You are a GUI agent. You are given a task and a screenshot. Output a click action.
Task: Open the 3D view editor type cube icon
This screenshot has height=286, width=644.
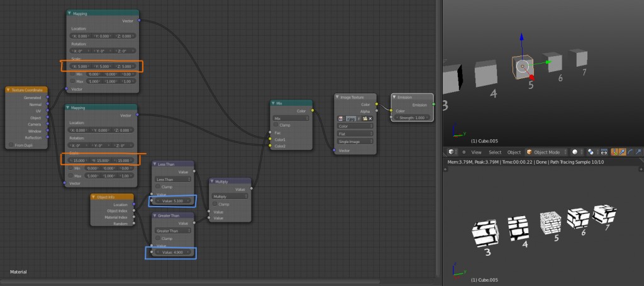(452, 152)
